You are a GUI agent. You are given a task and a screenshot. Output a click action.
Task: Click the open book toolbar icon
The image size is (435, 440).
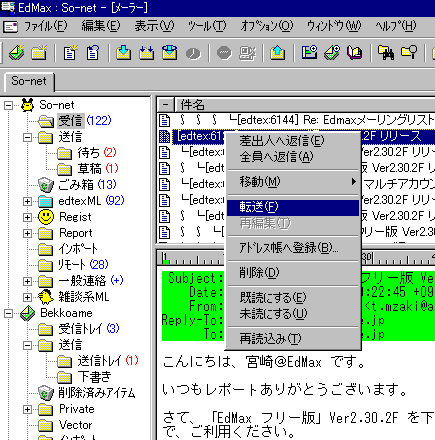(355, 53)
